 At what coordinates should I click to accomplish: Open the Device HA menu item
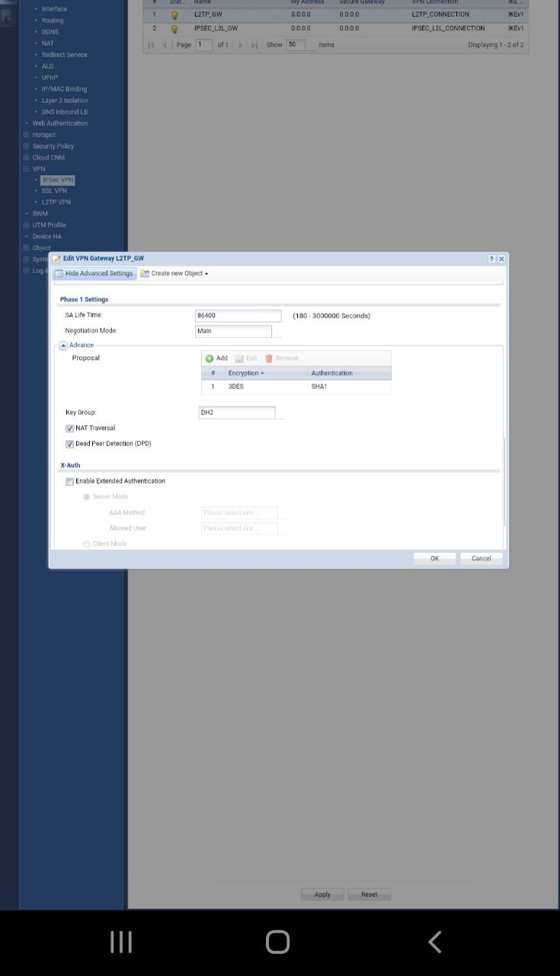(47, 236)
